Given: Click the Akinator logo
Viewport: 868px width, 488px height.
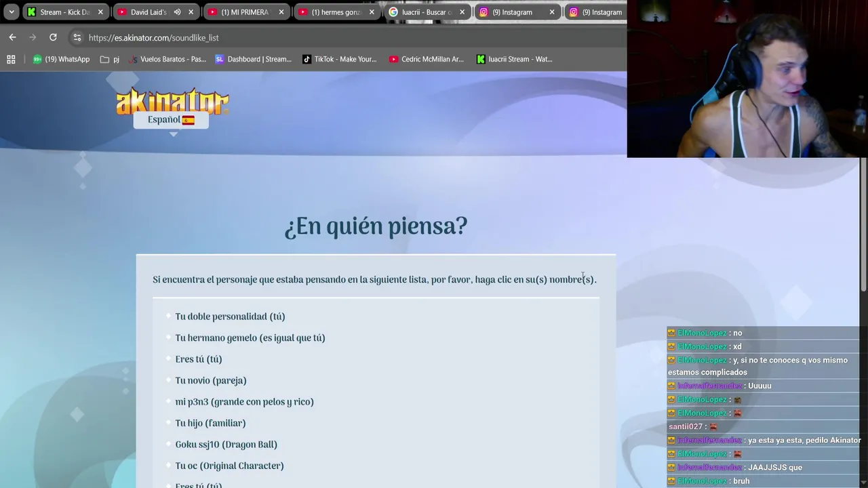Looking at the screenshot, I should [x=172, y=100].
